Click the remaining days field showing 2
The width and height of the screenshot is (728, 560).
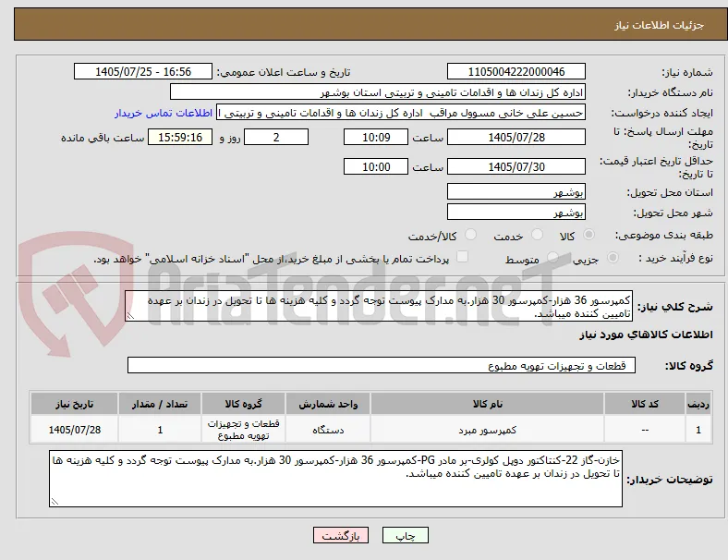[x=276, y=137]
